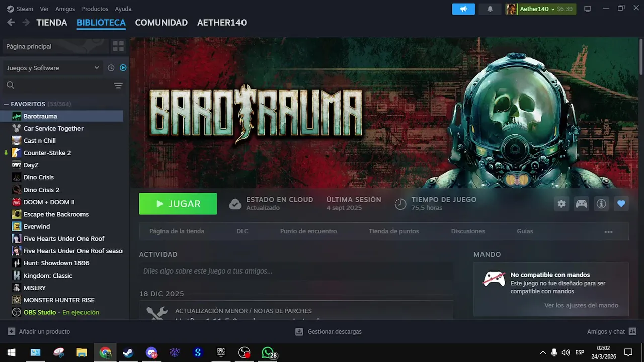
Task: Open Gestionar descargas
Action: click(328, 332)
